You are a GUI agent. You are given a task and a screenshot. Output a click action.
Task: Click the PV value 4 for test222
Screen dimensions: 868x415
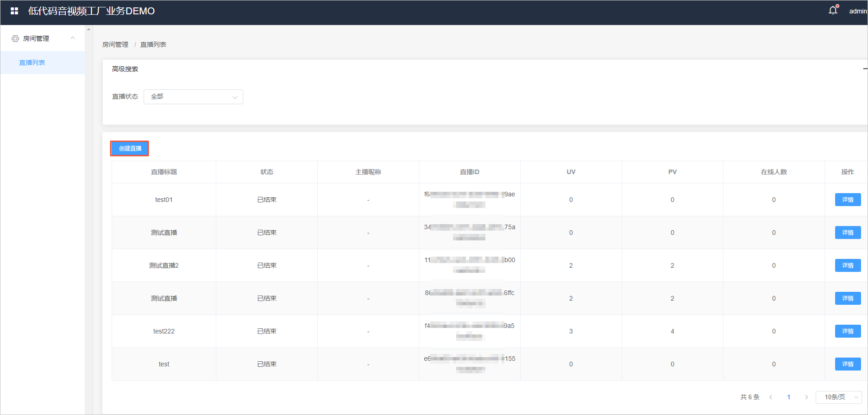(x=673, y=331)
